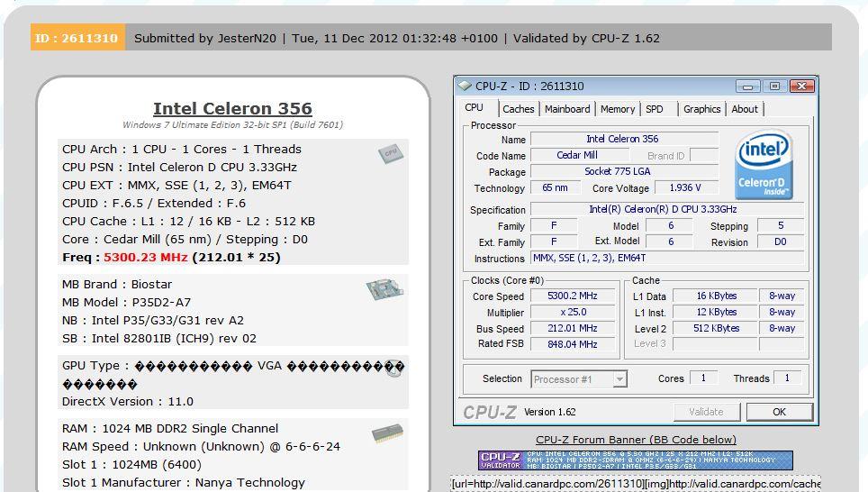Close the CPU-Z window
This screenshot has height=492, width=868.
801,86
